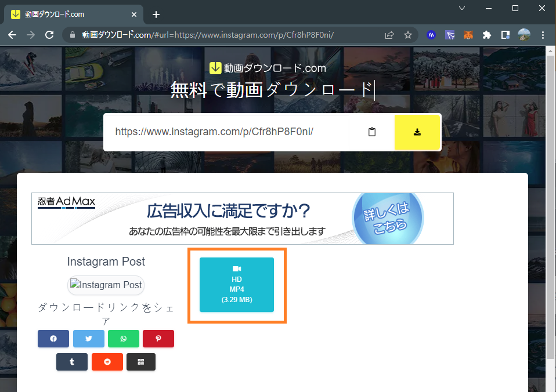Image resolution: width=556 pixels, height=392 pixels.
Task: Reload the current page
Action: [49, 35]
